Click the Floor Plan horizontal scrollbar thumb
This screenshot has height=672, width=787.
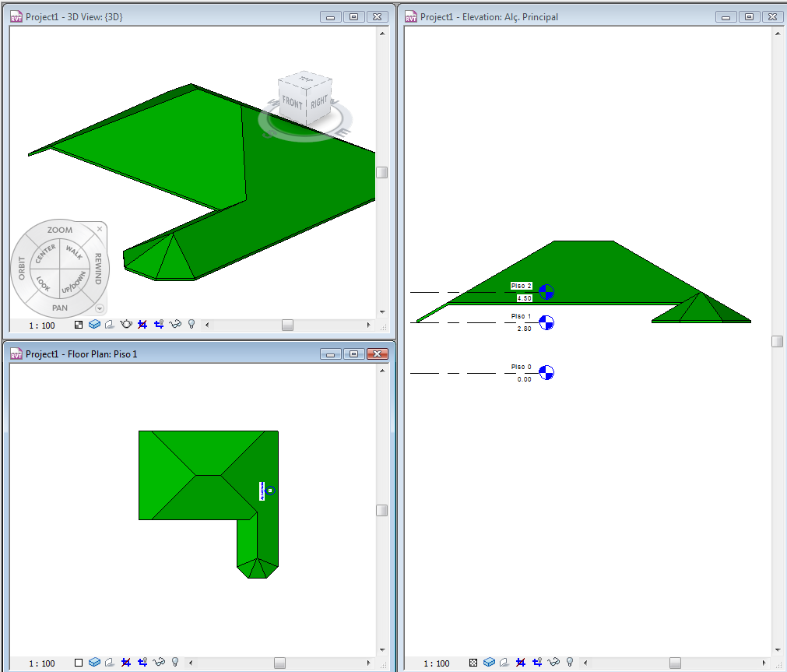279,663
